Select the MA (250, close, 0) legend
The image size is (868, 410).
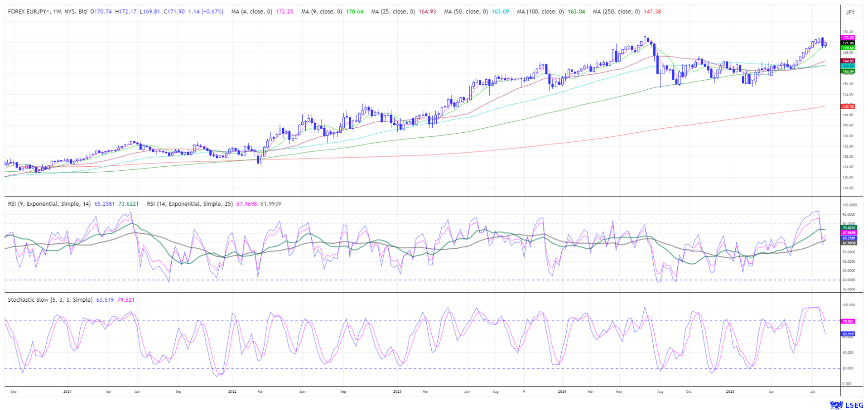point(616,12)
